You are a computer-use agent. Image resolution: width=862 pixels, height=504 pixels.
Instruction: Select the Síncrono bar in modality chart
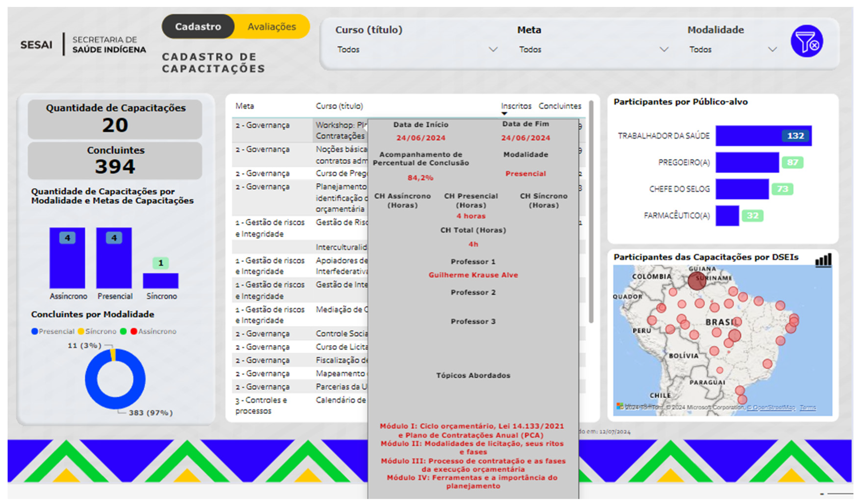click(160, 280)
